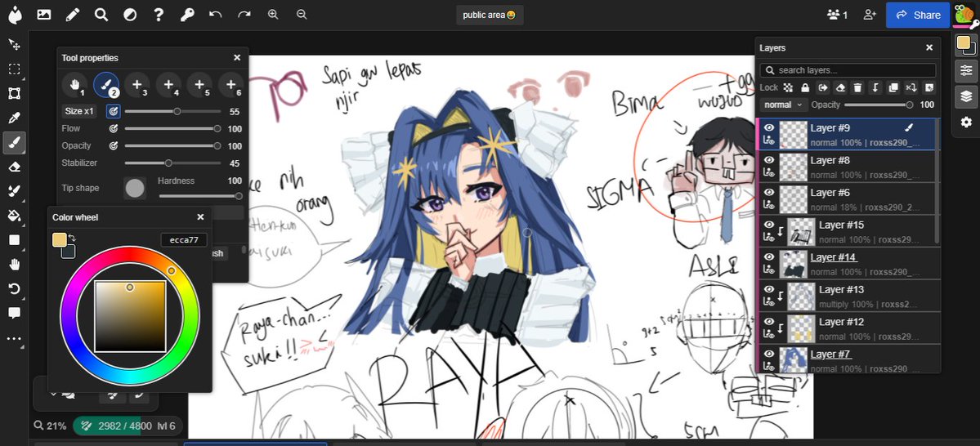
Task: Add a tool preset in slot 6
Action: coord(230,84)
